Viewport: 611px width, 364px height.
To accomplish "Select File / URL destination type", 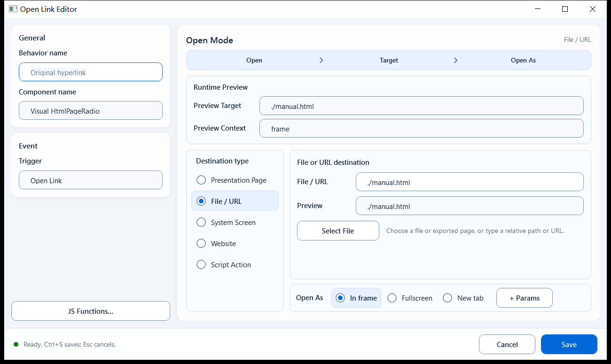I will tap(235, 201).
